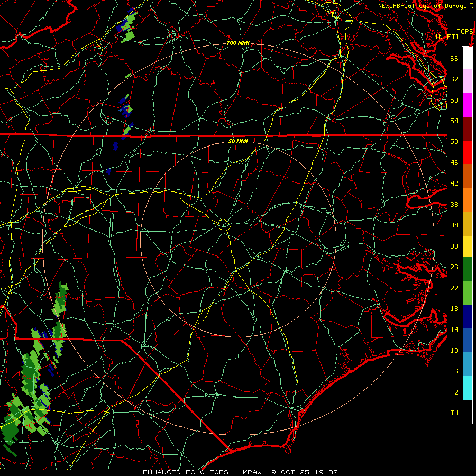Click the dark red legend swatch

pos(467,129)
